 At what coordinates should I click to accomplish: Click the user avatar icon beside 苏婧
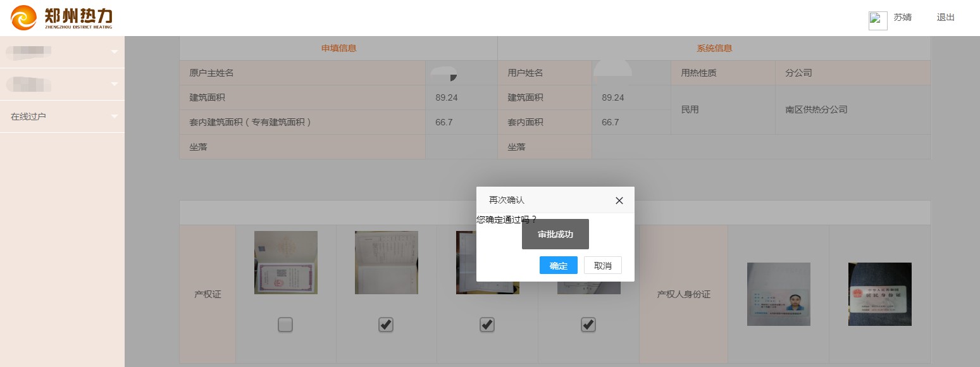(x=878, y=20)
